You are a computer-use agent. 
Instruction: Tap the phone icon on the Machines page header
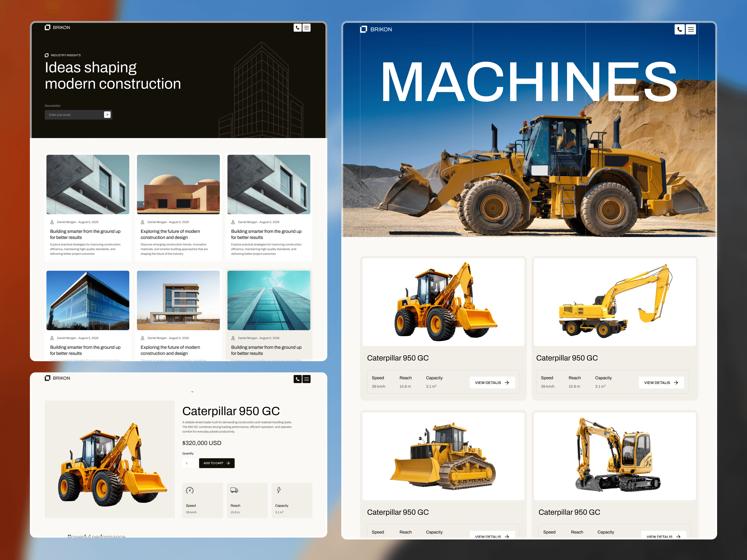point(680,29)
